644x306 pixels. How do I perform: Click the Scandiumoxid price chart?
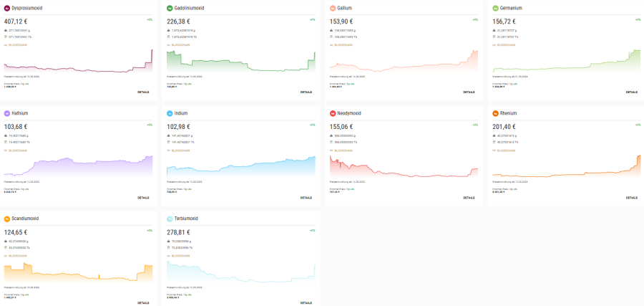point(78,272)
